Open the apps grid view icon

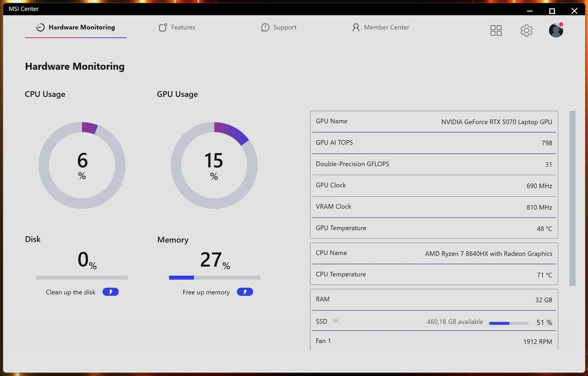pyautogui.click(x=496, y=31)
